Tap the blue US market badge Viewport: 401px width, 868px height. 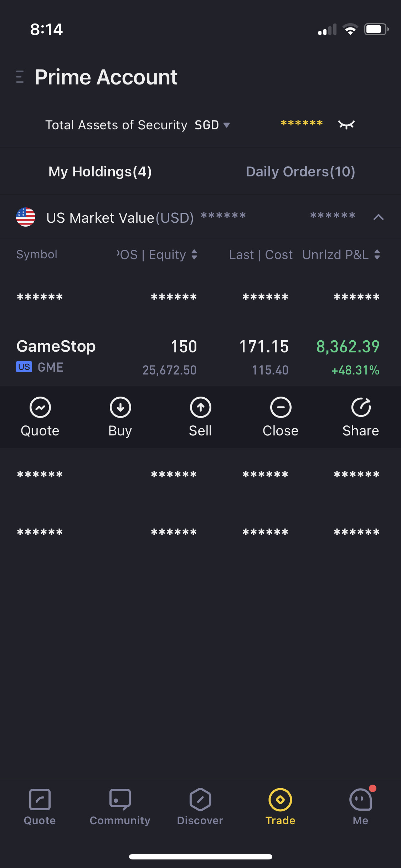[x=24, y=367]
